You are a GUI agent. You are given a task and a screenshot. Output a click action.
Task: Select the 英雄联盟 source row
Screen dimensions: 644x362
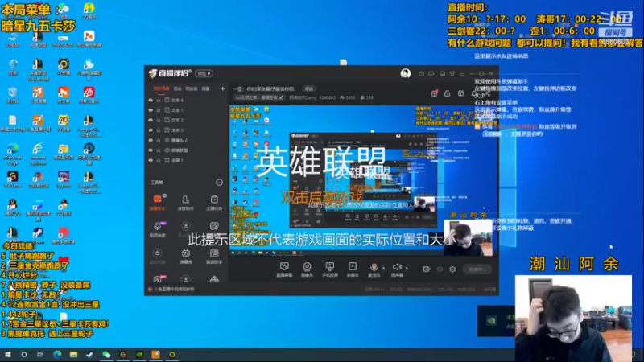point(187,150)
